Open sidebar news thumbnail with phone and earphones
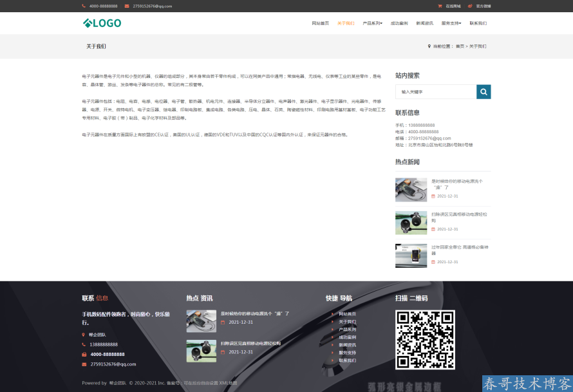Screen dimensions: 573x392 [411, 190]
